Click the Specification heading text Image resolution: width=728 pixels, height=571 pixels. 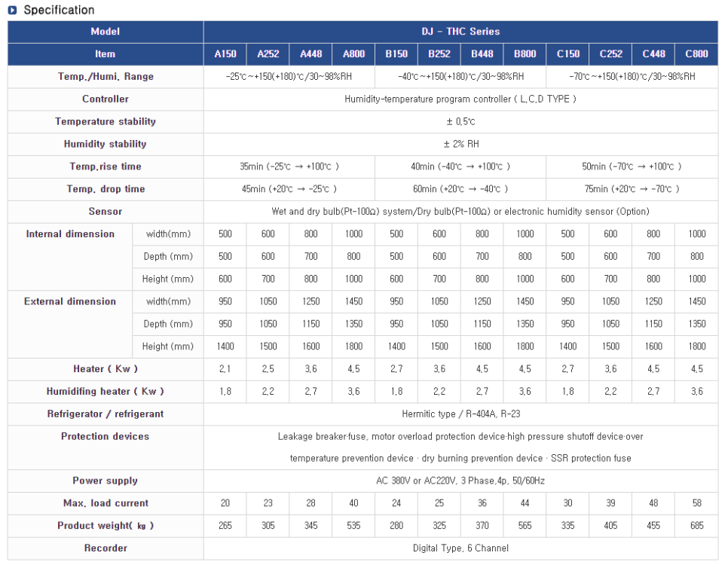tap(59, 11)
